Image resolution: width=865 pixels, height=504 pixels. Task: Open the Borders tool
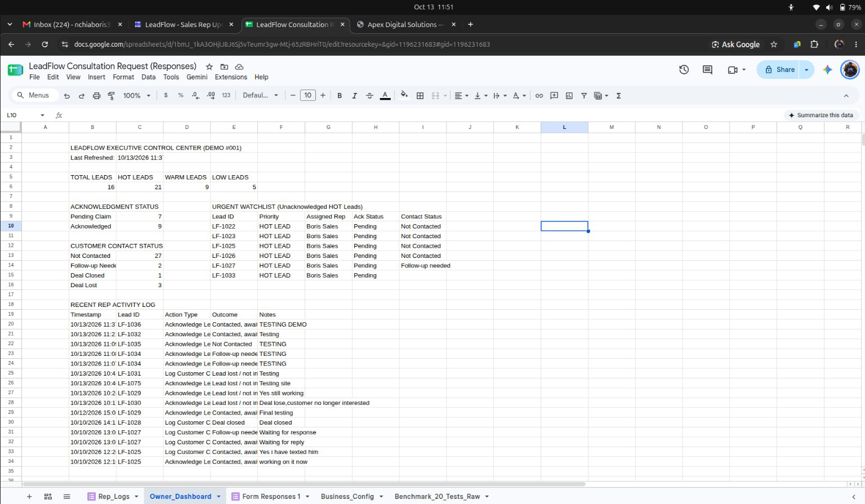420,96
